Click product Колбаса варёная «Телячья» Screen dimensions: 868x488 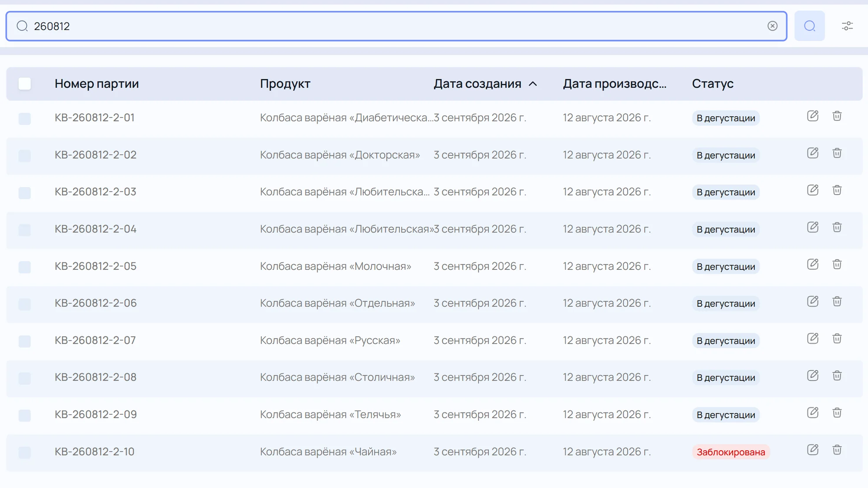[330, 415]
